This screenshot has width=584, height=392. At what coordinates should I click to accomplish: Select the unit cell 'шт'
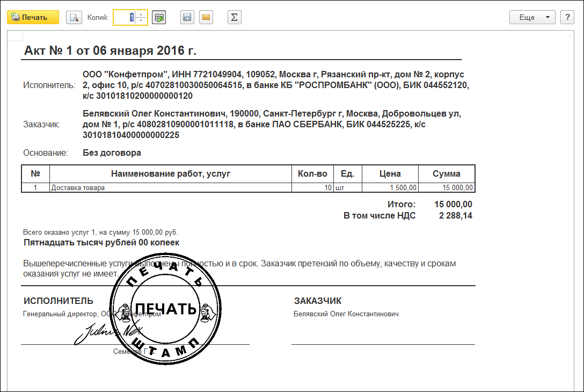coord(347,187)
